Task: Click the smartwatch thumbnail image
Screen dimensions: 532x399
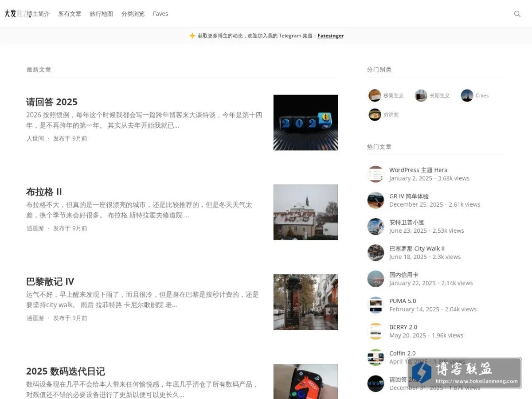Action: [305, 382]
